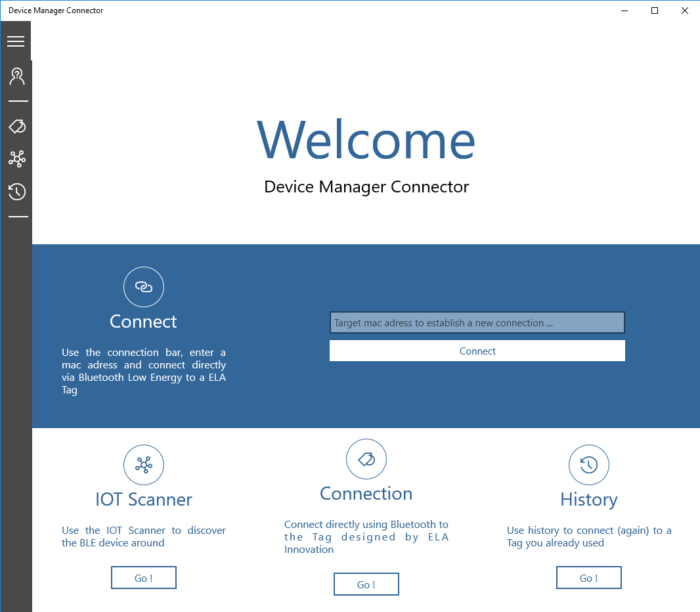Minimize the Device Manager Connector window
The image size is (700, 612).
[x=624, y=11]
